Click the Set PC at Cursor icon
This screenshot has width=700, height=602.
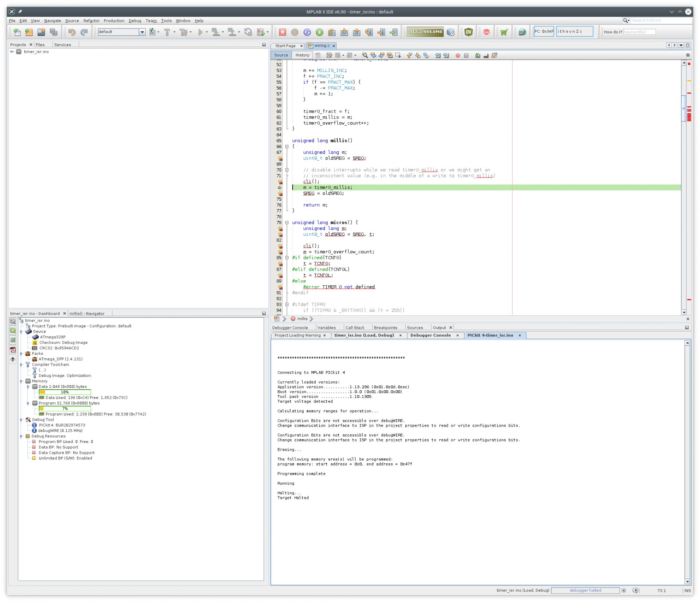click(381, 32)
